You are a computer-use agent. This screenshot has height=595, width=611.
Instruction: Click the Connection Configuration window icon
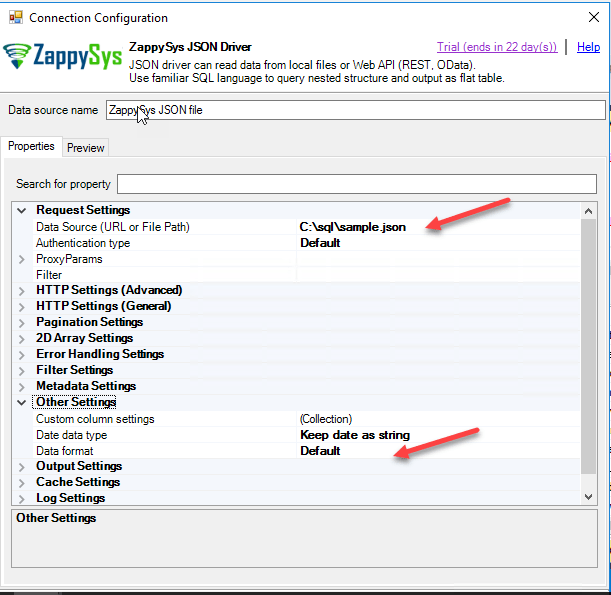16,18
